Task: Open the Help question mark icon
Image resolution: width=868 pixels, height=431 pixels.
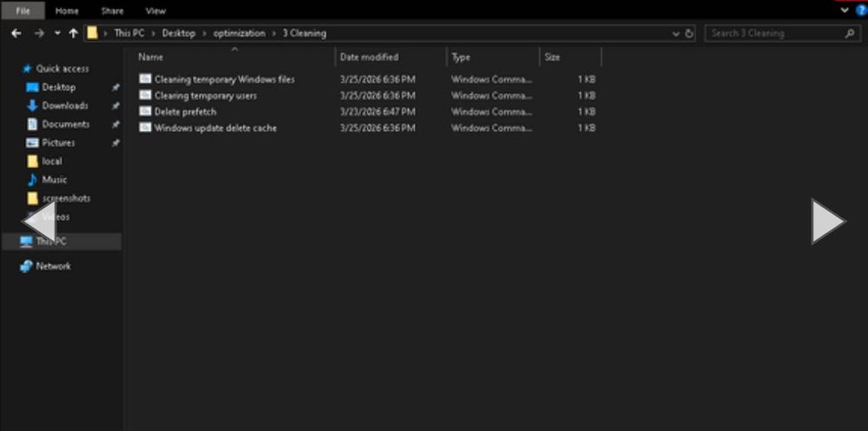Action: [x=861, y=10]
